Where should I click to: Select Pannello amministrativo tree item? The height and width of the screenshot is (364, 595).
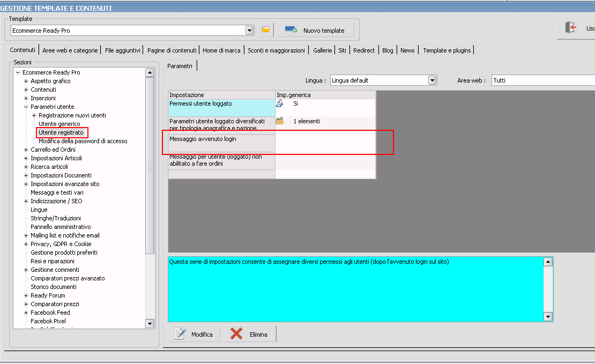[61, 227]
